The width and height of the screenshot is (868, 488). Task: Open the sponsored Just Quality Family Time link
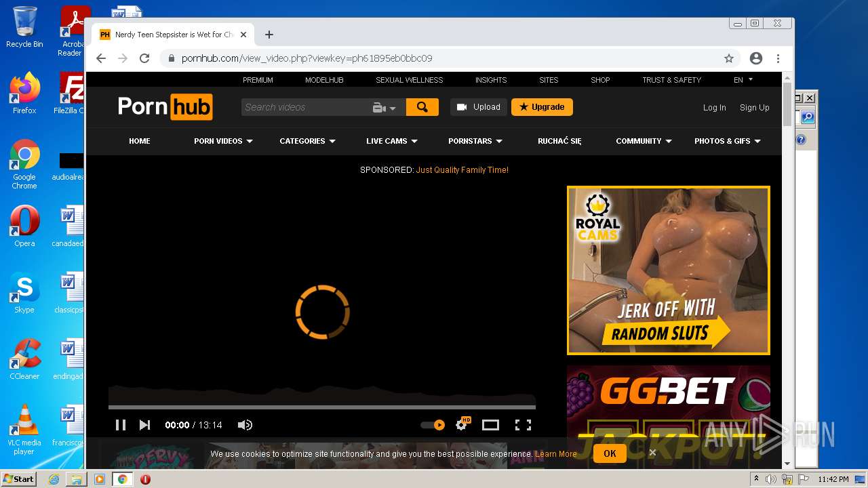pyautogui.click(x=462, y=170)
